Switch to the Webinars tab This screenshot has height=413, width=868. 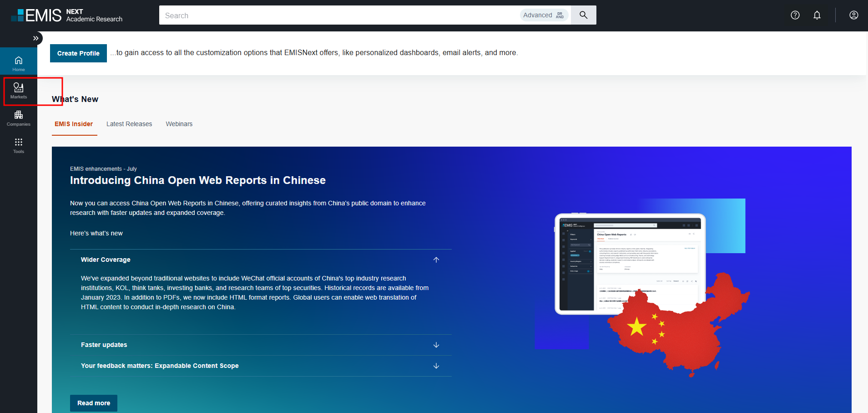[179, 124]
